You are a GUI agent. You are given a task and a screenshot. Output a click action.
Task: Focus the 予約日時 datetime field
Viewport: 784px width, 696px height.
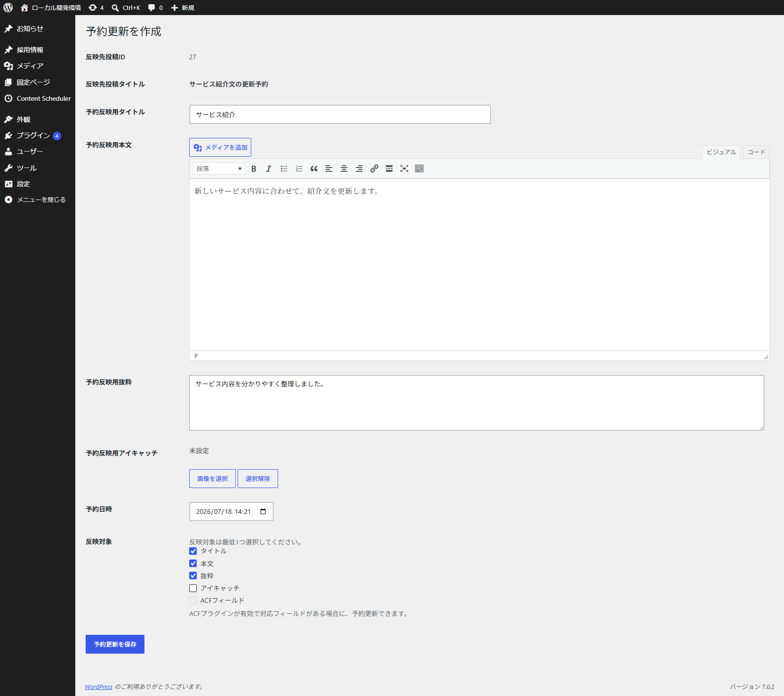(231, 512)
